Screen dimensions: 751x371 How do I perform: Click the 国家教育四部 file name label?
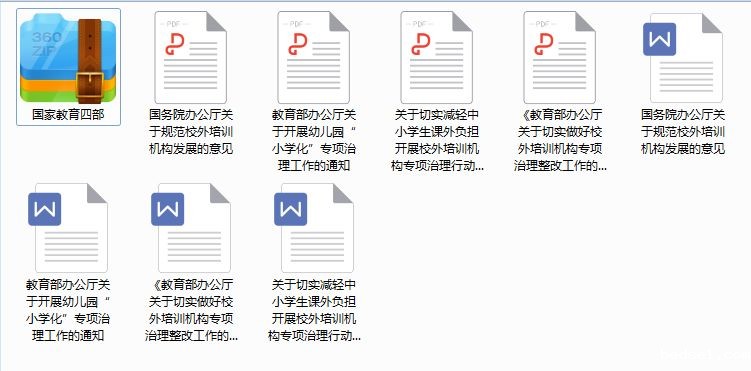(x=68, y=115)
